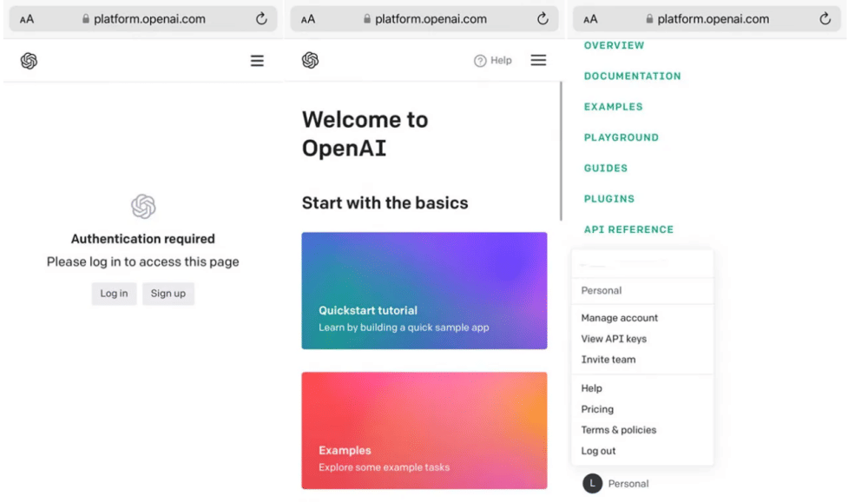Screen dimensions: 868x503
Task: Click large OpenAI logo above Authentication required
Action: tap(143, 207)
